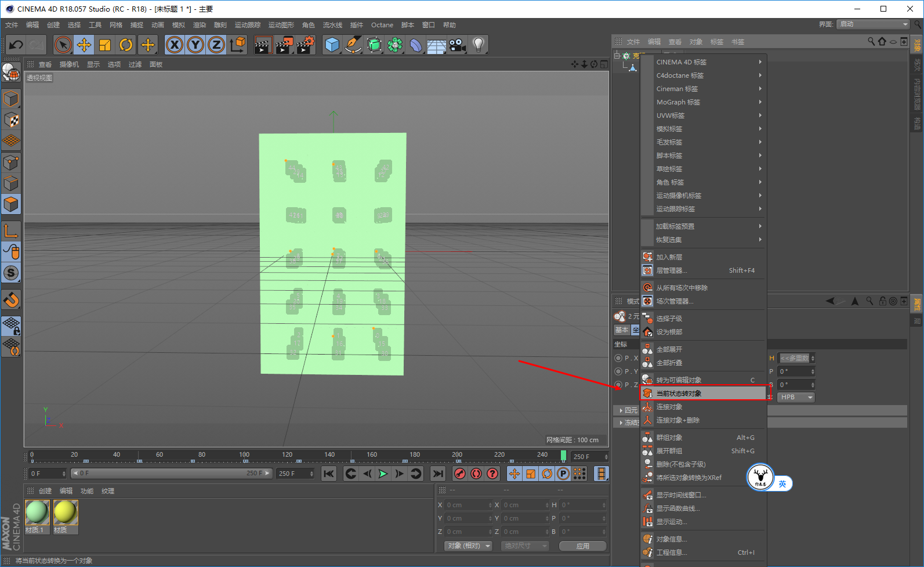
Task: Click 群组对象 in context menu
Action: pos(704,438)
